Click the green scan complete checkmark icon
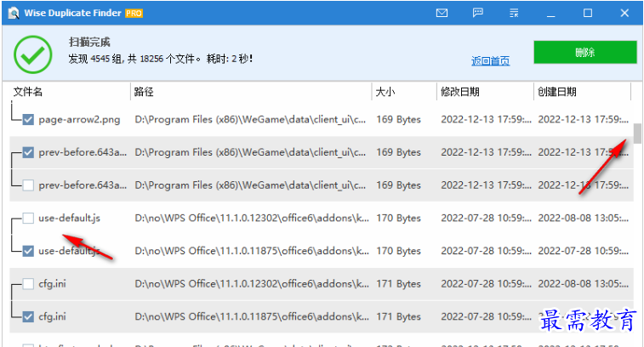 pos(33,54)
